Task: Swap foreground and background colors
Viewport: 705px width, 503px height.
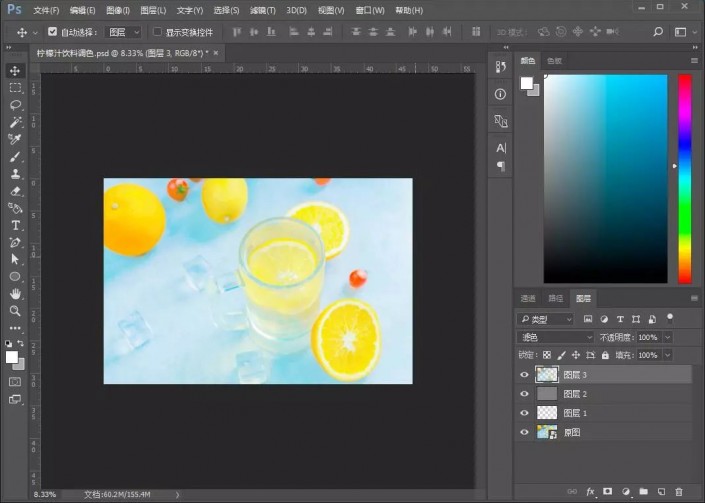Action: click(21, 343)
